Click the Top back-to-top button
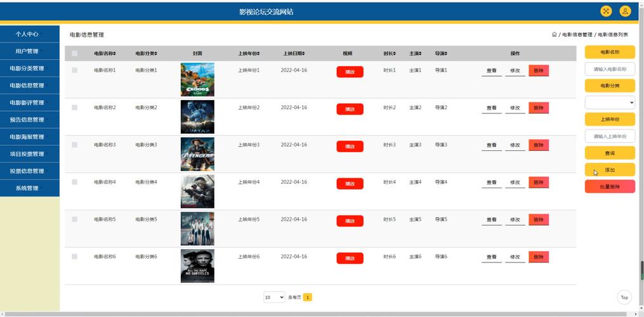Image resolution: width=644 pixels, height=317 pixels. point(624,297)
